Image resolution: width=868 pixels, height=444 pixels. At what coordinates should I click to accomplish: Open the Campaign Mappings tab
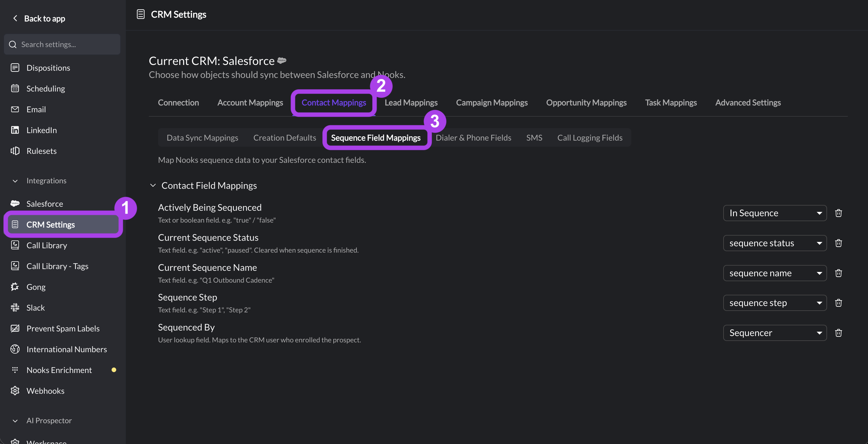coord(492,102)
